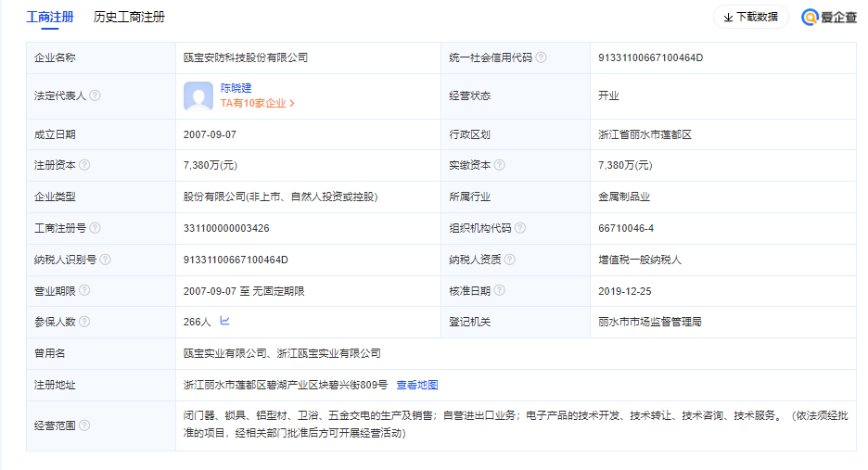This screenshot has height=470, width=868.
Task: Expand the chevron after TA有10家企业
Action: pyautogui.click(x=292, y=104)
